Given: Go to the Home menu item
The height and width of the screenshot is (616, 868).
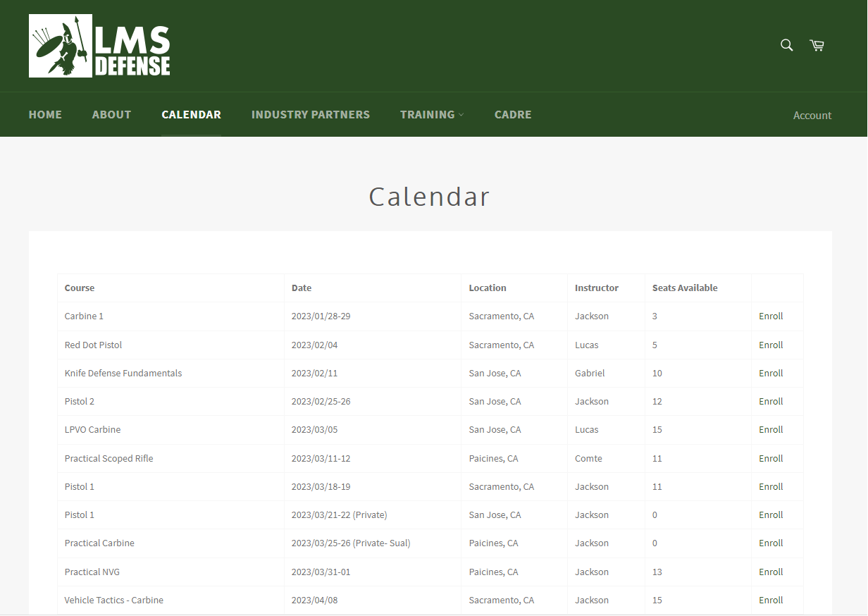Looking at the screenshot, I should (x=45, y=114).
